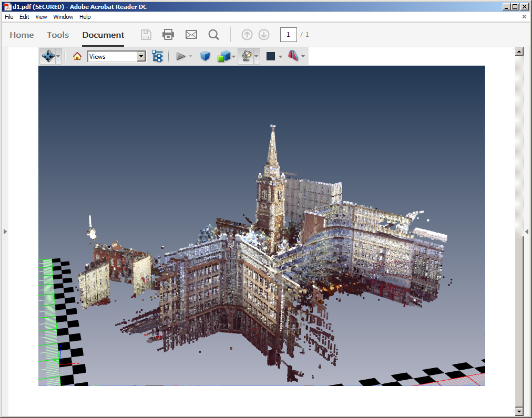Toggle the extra lighting lamp icon
This screenshot has height=418, width=532.
coord(245,56)
